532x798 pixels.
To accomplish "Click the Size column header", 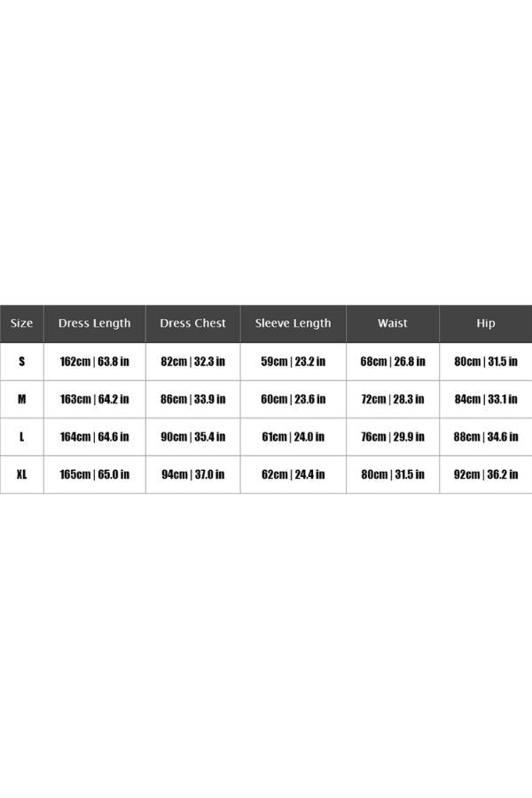I will coord(21,324).
